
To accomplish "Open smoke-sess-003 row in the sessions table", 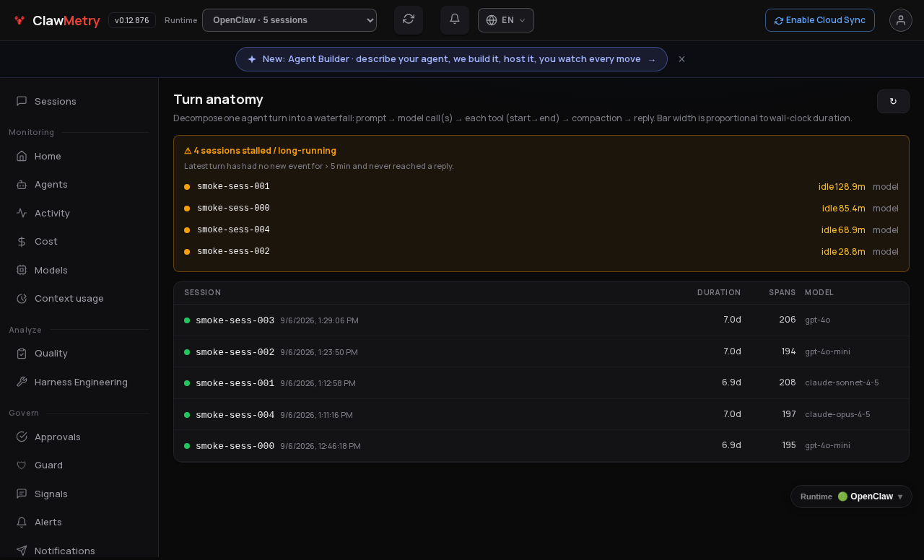I will tap(541, 320).
